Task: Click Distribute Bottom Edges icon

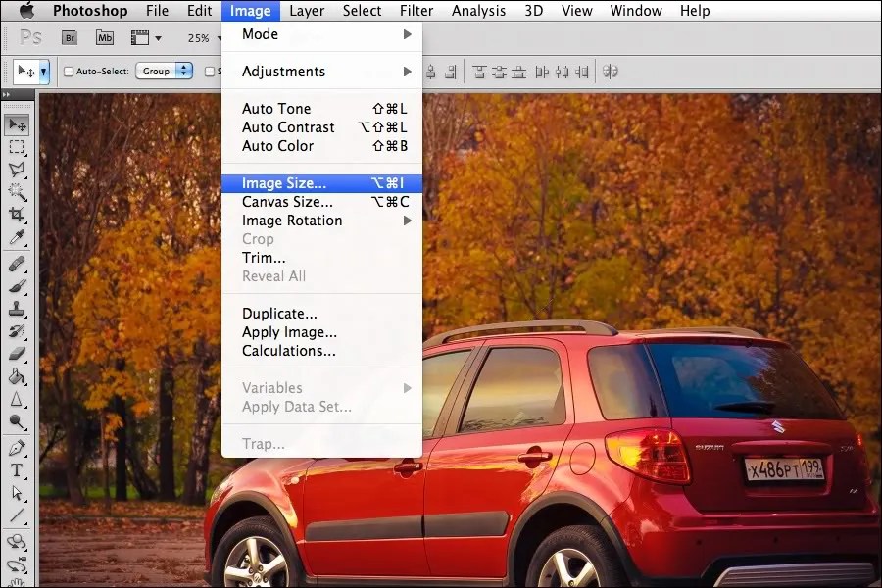Action: coord(519,72)
